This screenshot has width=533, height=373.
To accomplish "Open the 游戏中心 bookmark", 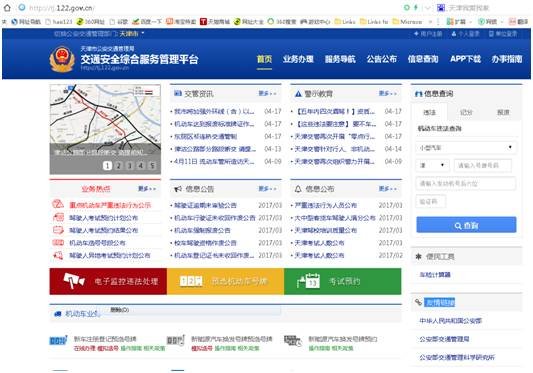I will (315, 22).
